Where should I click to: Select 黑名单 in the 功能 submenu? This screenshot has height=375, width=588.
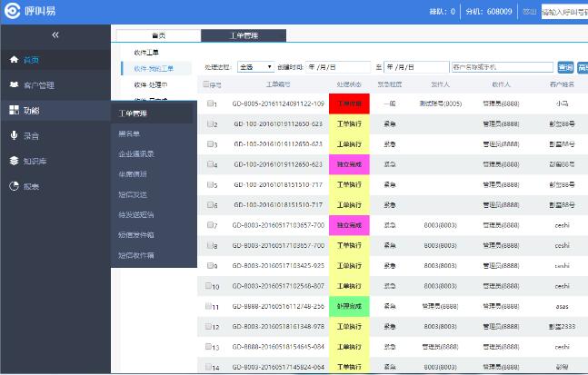130,133
